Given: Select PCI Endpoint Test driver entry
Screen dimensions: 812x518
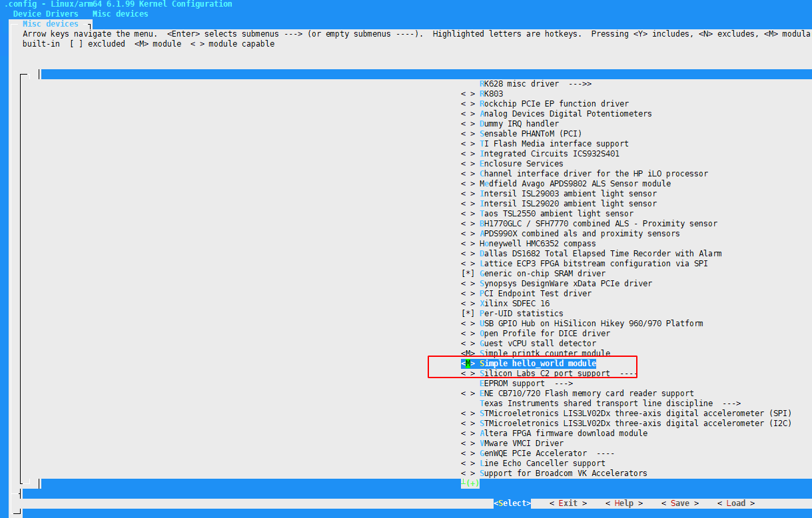Looking at the screenshot, I should 536,294.
